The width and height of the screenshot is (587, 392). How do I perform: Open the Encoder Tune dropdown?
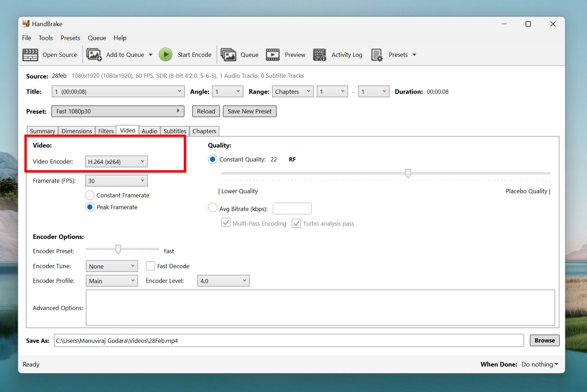(112, 266)
